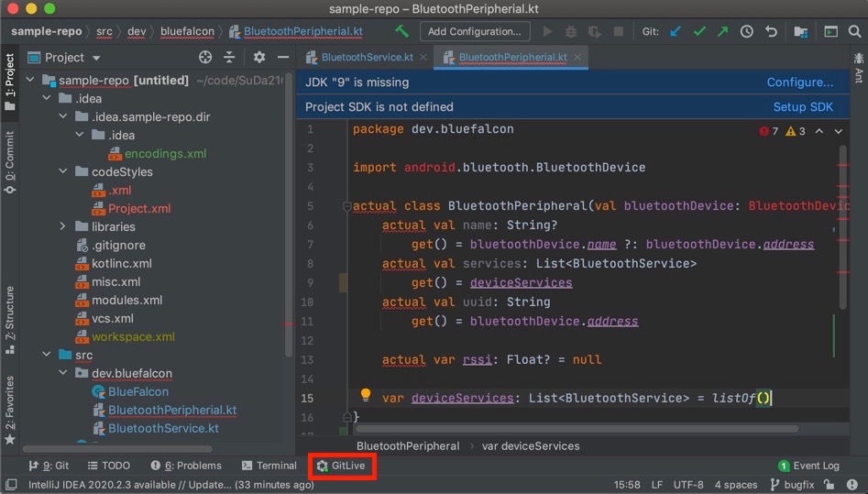Image resolution: width=868 pixels, height=494 pixels.
Task: Open the 9: Git tool tab
Action: [49, 466]
